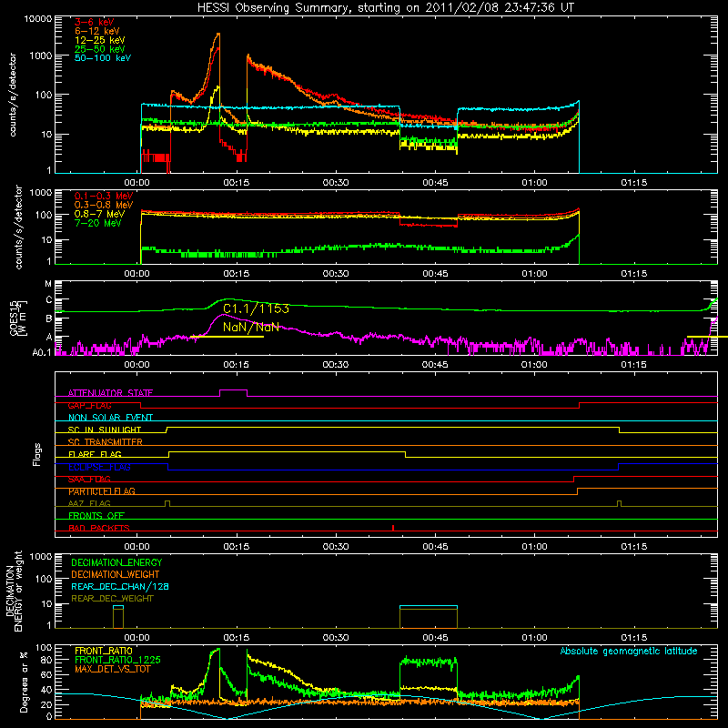Viewport: 728px width, 728px height.
Task: Click the vertical Flags axis label
Action: tap(37, 454)
